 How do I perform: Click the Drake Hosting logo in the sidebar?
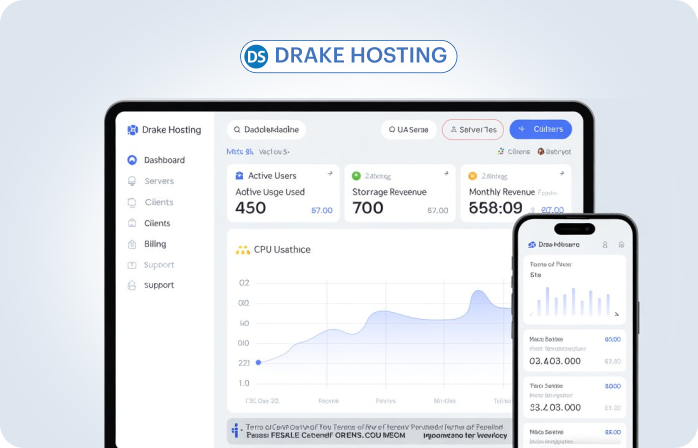coord(132,130)
